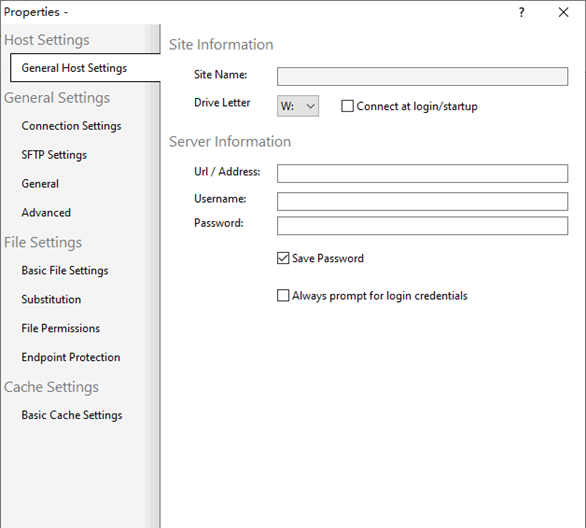Open the Drive Letter dropdown

point(298,106)
